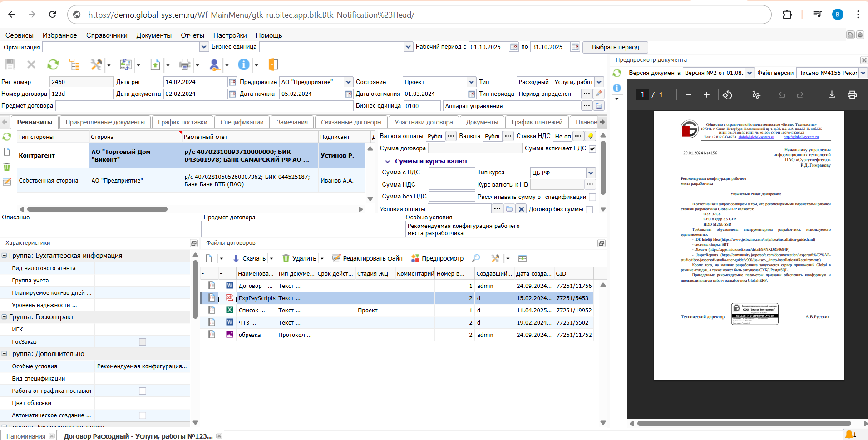Switch to 'График поставки' tab

click(182, 122)
